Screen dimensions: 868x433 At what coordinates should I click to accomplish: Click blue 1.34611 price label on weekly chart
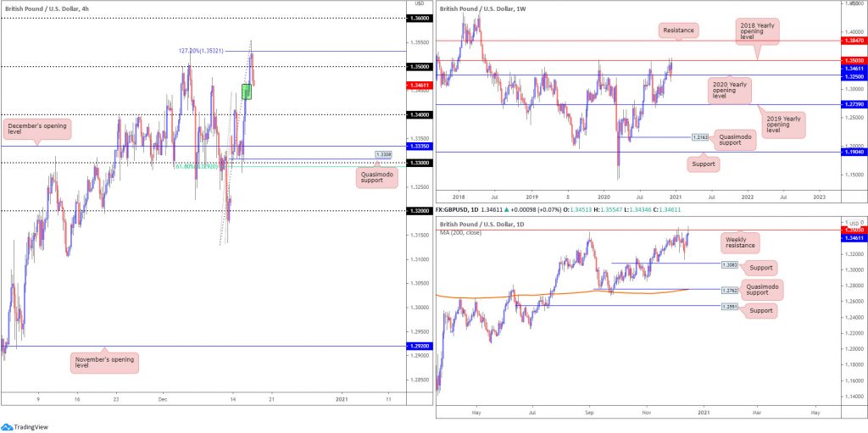(x=853, y=68)
